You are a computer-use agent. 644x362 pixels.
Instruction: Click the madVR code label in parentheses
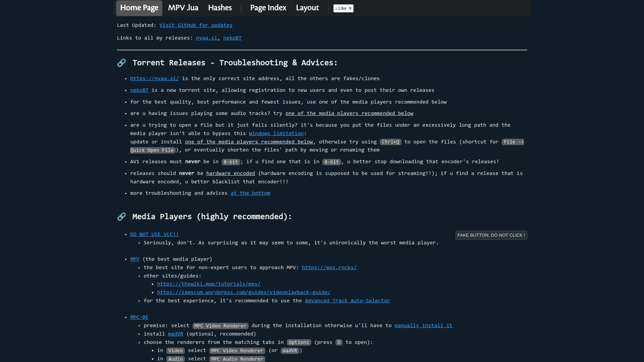(290, 351)
